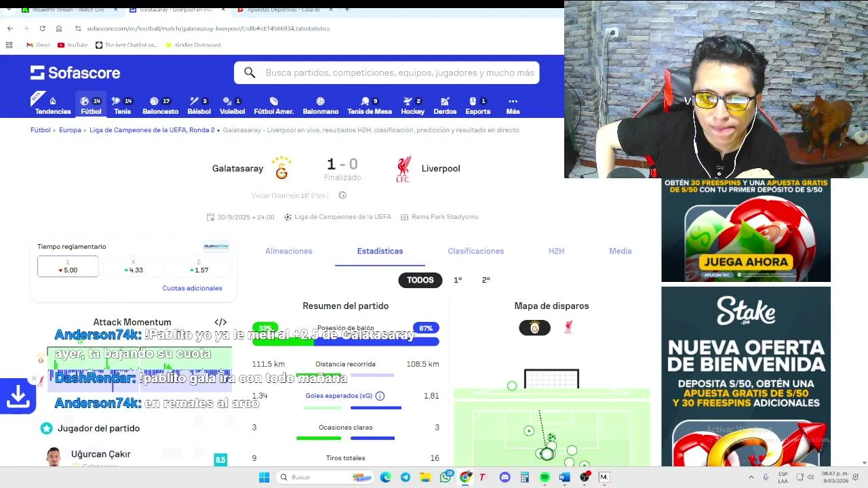Click the search magnifier icon in Sofascore
Screen dimensions: 868x488
[250, 73]
